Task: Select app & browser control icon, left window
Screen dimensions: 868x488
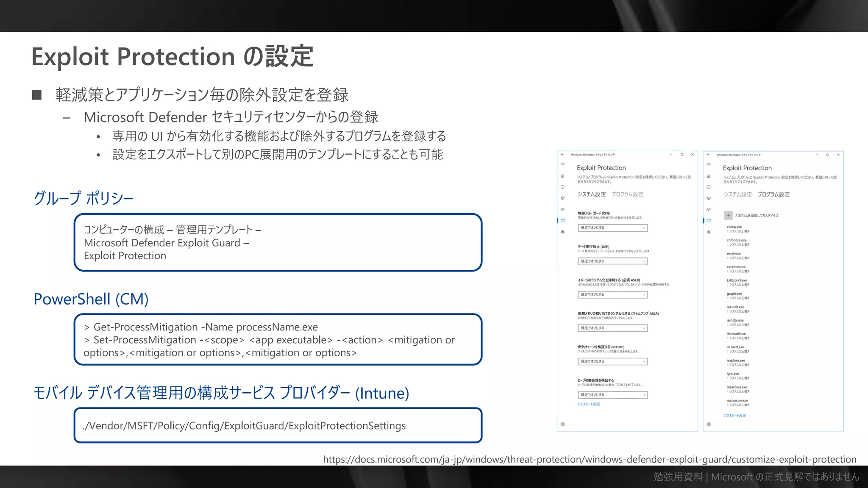Action: 562,220
